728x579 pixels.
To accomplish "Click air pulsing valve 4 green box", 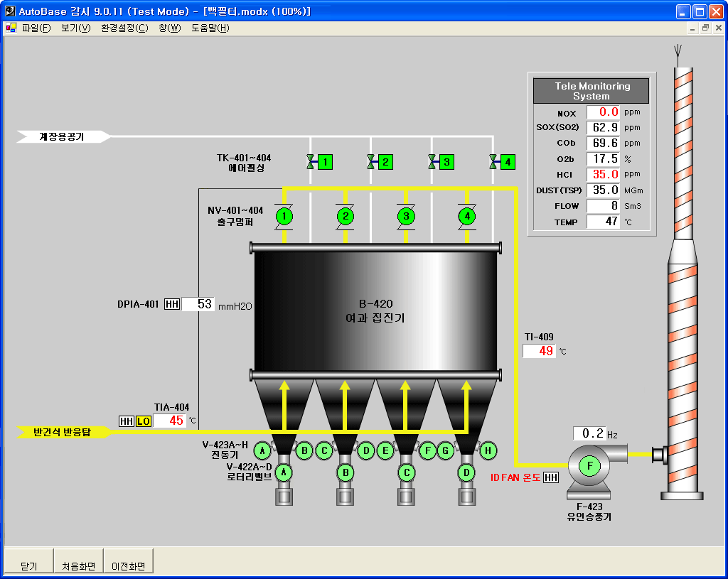I will coord(508,162).
